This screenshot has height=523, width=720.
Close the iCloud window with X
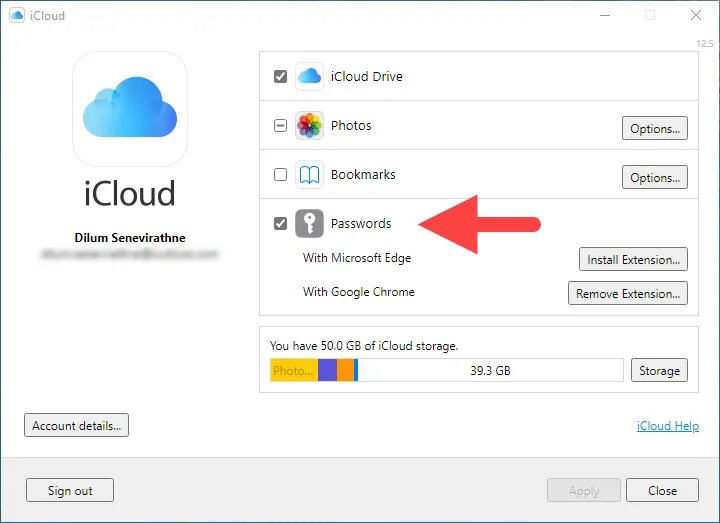tap(696, 15)
